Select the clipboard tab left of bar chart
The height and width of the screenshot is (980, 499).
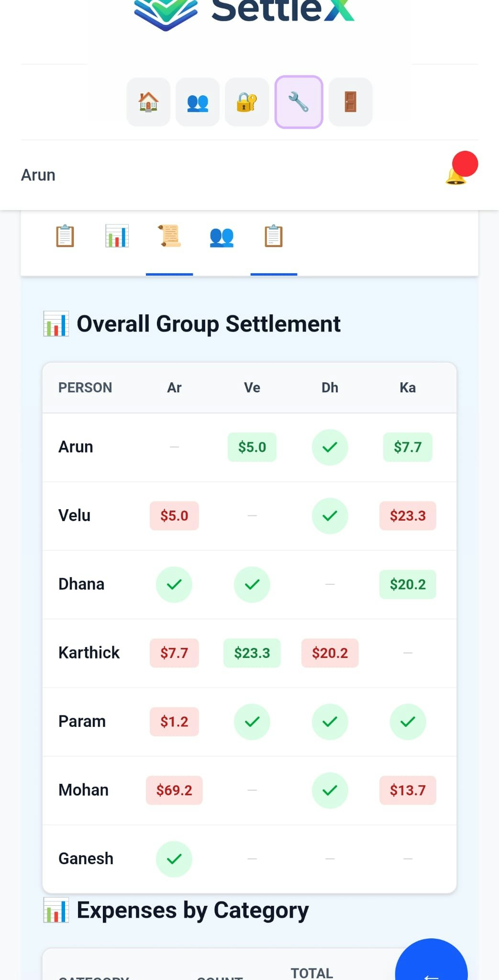click(65, 236)
